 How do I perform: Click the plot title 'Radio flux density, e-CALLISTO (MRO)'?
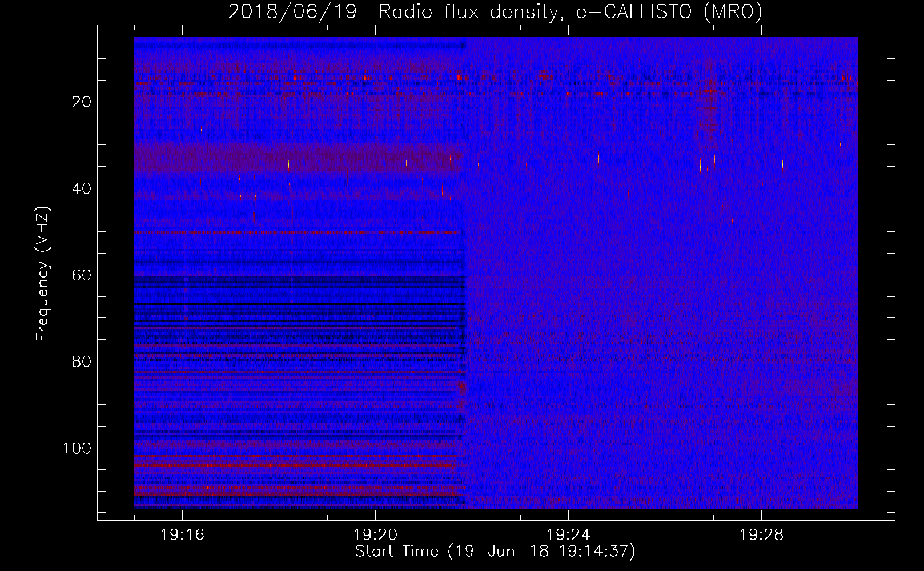571,11
